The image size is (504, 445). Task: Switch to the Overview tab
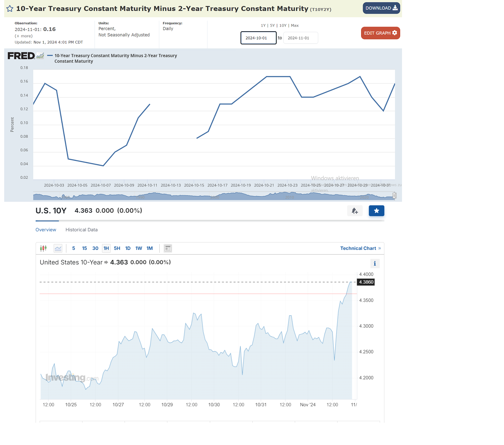46,230
